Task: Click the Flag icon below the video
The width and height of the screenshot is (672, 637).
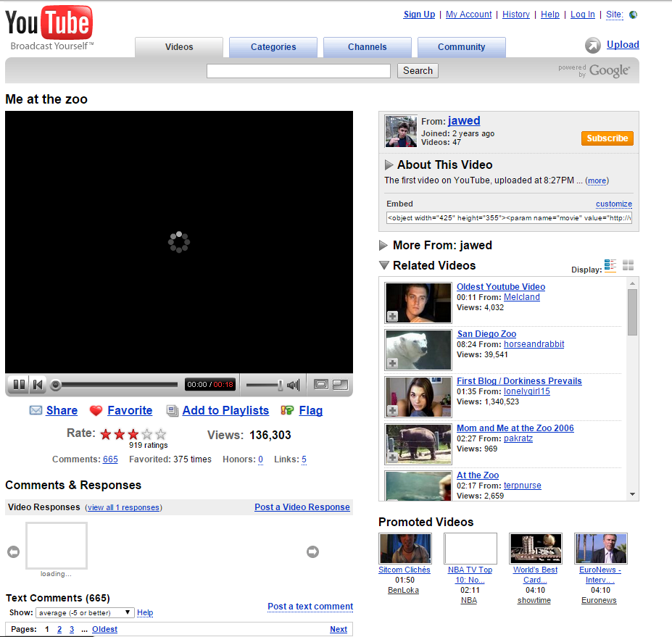Action: (x=287, y=410)
